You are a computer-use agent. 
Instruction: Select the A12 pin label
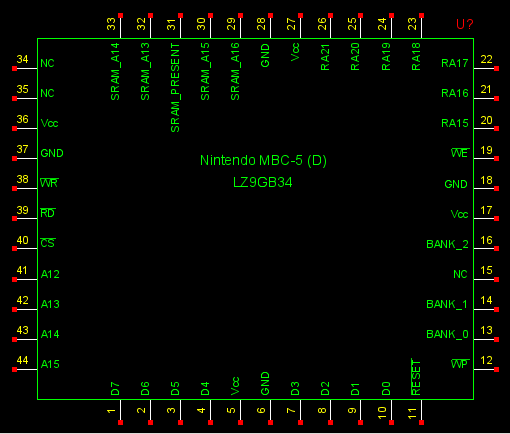50,274
